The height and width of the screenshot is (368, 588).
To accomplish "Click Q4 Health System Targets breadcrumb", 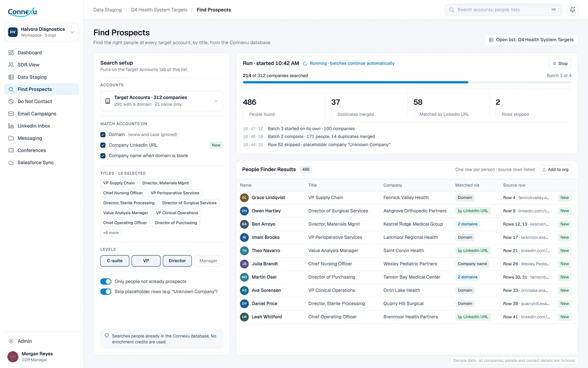I will pos(159,10).
